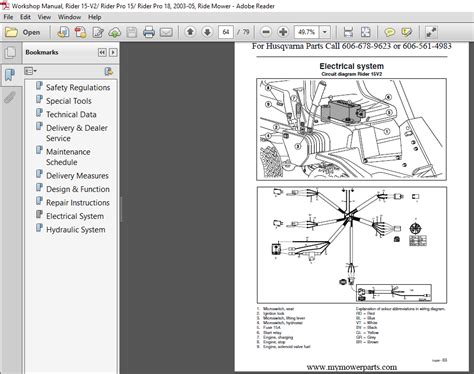
Task: Click the page number input field
Action: 226,32
